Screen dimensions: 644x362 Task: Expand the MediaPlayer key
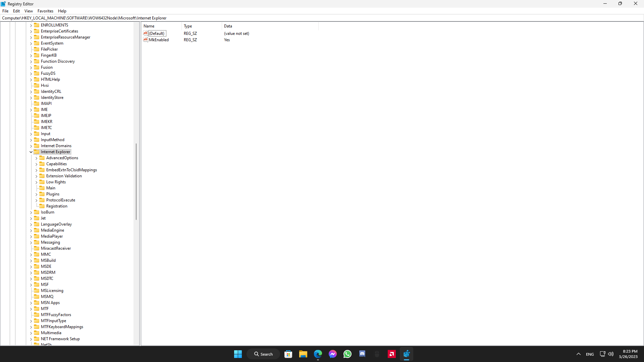tap(31, 237)
